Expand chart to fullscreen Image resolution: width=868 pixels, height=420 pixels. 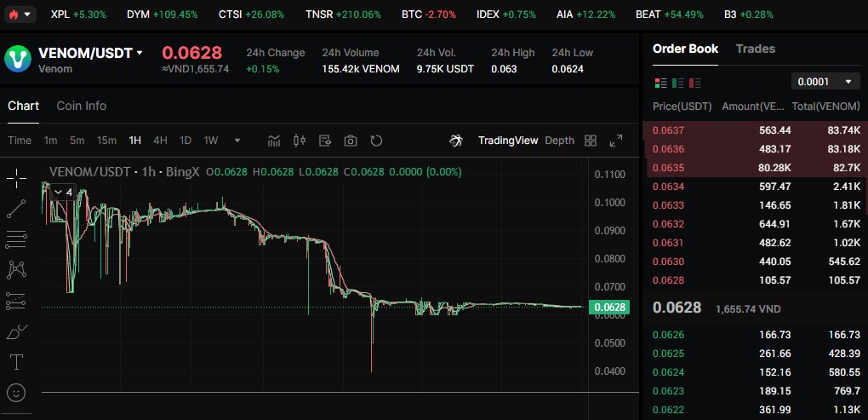[x=615, y=141]
